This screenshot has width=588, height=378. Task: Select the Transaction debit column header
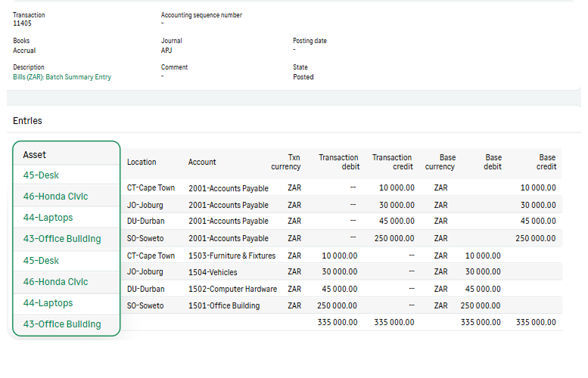pos(338,162)
